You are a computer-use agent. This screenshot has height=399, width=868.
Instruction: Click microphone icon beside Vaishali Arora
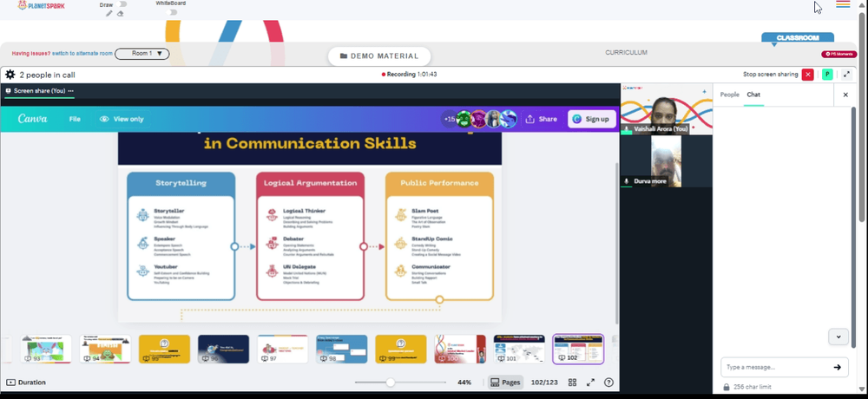627,129
